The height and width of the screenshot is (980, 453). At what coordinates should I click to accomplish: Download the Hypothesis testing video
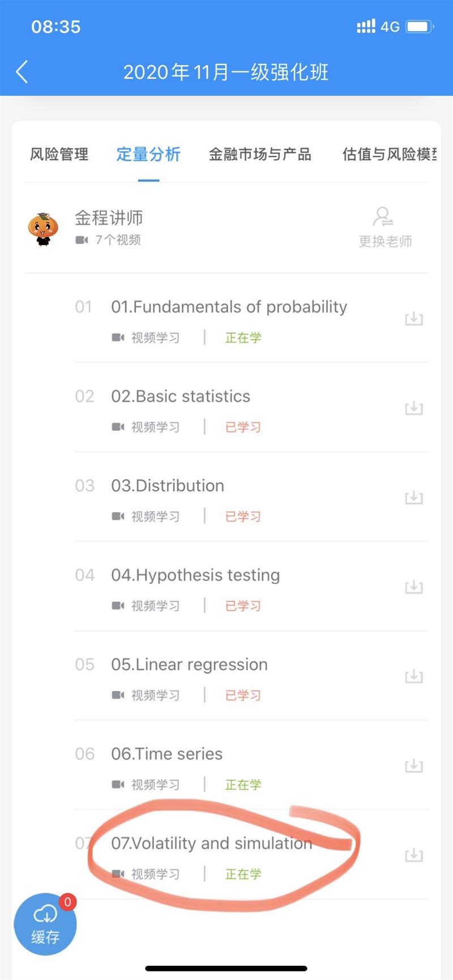click(414, 587)
